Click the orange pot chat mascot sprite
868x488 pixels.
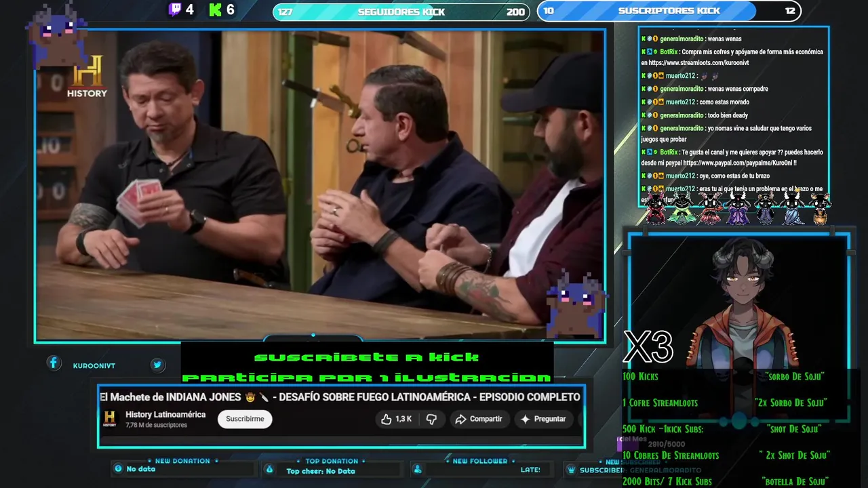click(820, 209)
